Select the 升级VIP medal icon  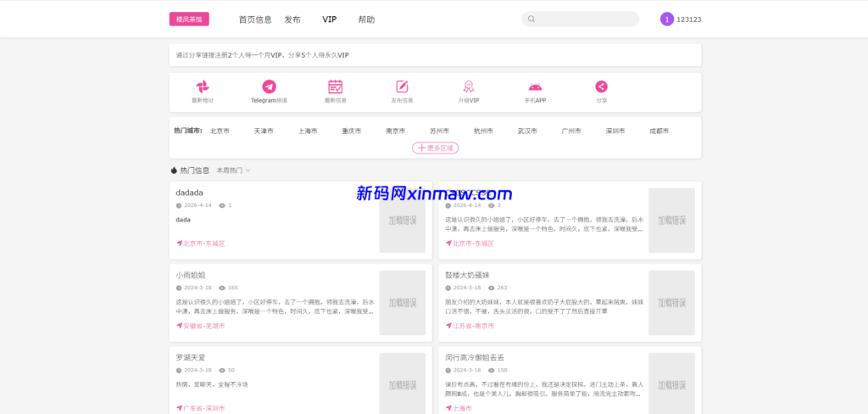coord(468,87)
